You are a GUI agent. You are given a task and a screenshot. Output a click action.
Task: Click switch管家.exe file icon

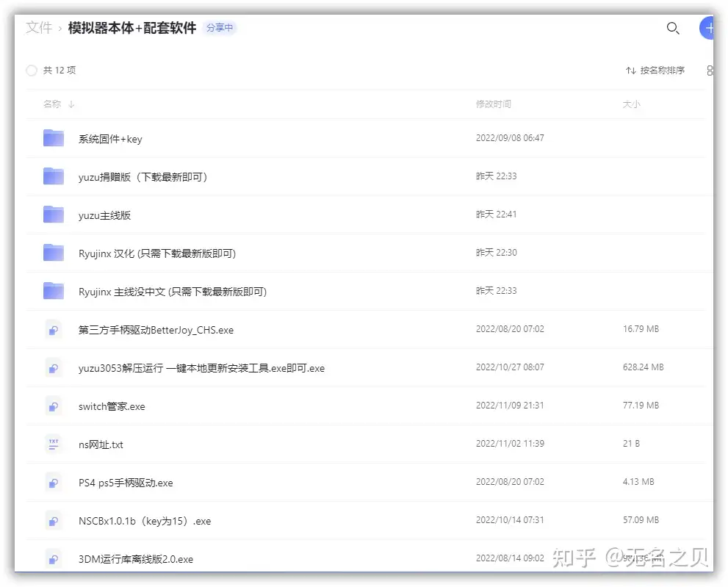(x=54, y=406)
